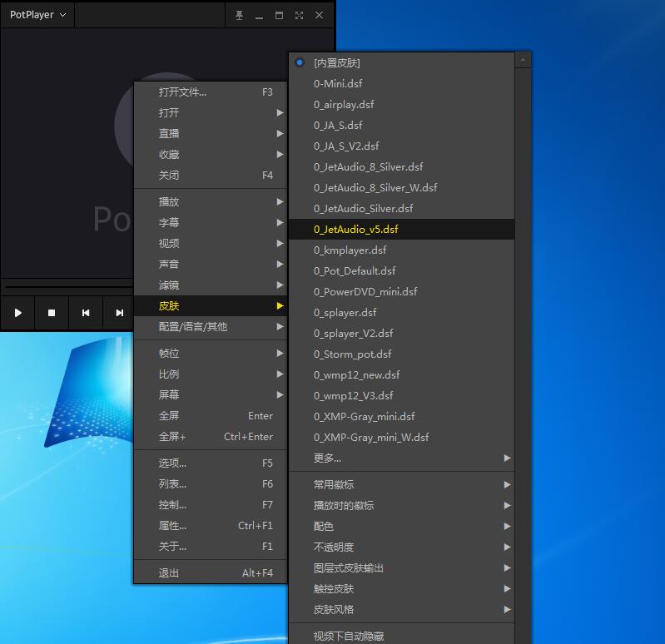
Task: Open the 配色 color scheme submenu
Action: click(x=401, y=526)
